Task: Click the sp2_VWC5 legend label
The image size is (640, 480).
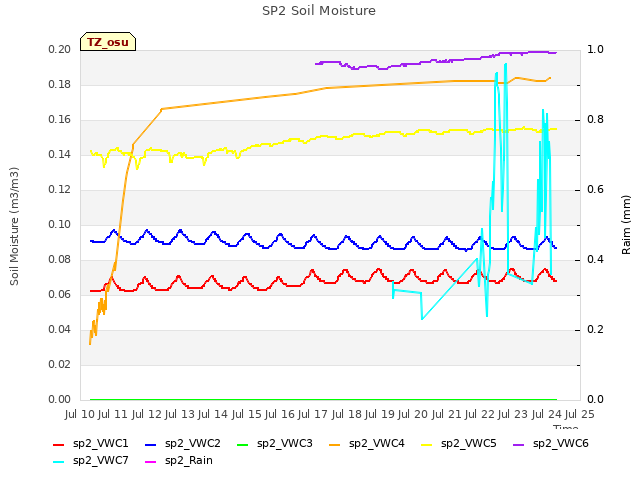Action: point(469,443)
